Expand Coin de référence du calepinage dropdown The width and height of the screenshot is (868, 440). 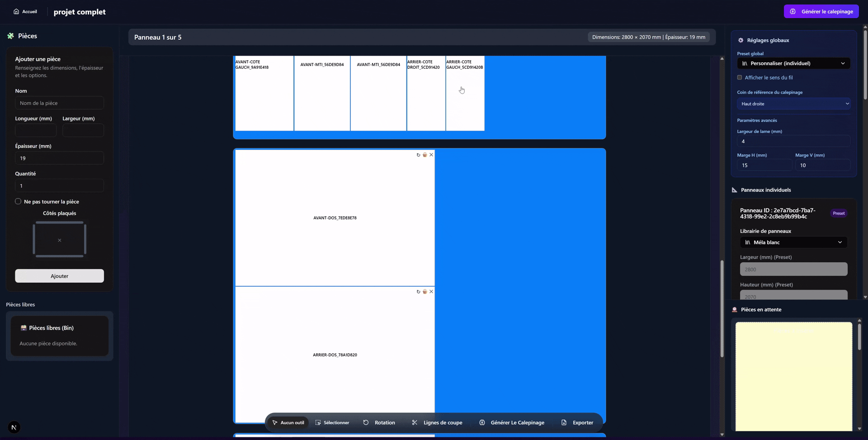(x=793, y=104)
